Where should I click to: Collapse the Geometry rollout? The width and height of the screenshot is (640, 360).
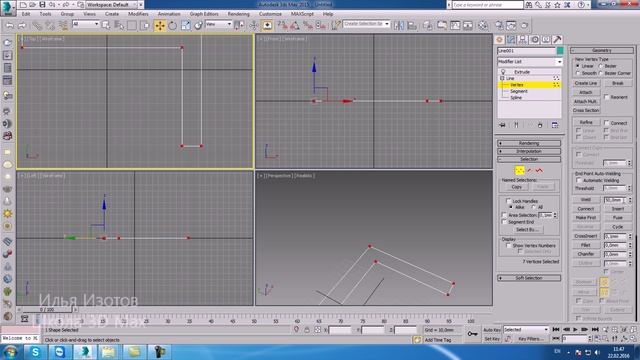602,50
